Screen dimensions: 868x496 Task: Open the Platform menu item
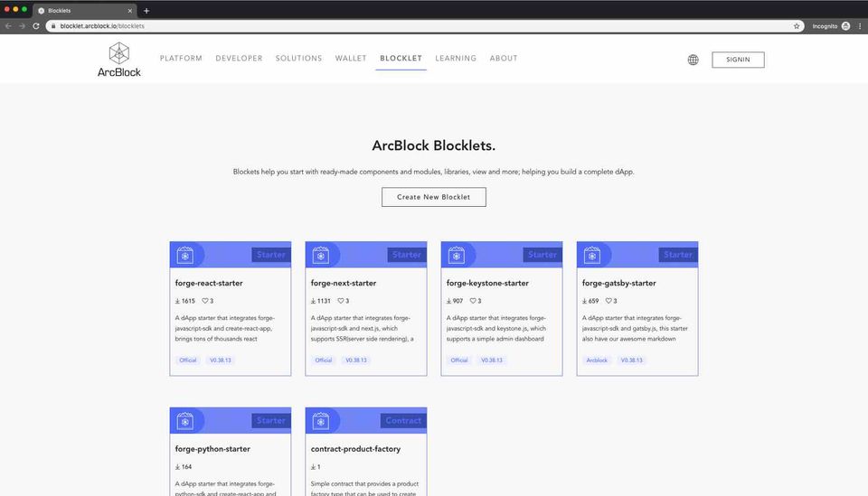pos(181,59)
